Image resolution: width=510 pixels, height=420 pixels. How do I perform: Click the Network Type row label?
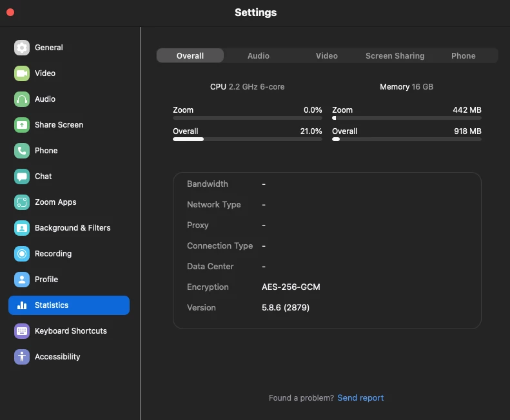[213, 204]
